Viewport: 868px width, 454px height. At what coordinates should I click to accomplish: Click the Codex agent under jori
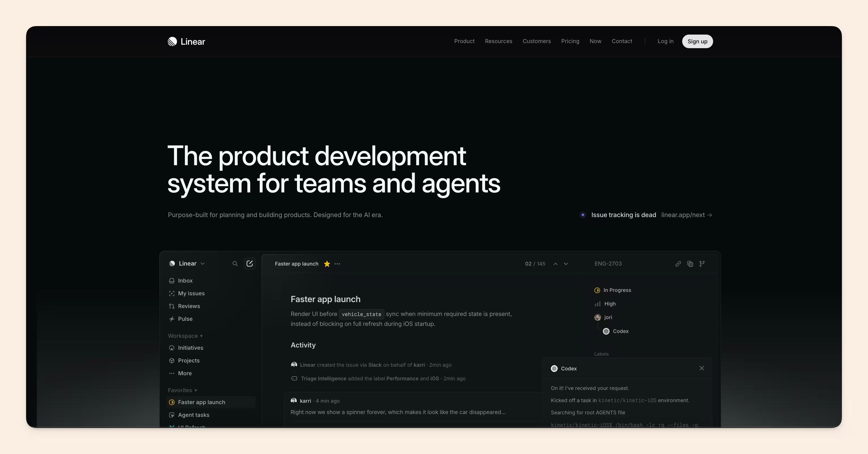pos(616,332)
